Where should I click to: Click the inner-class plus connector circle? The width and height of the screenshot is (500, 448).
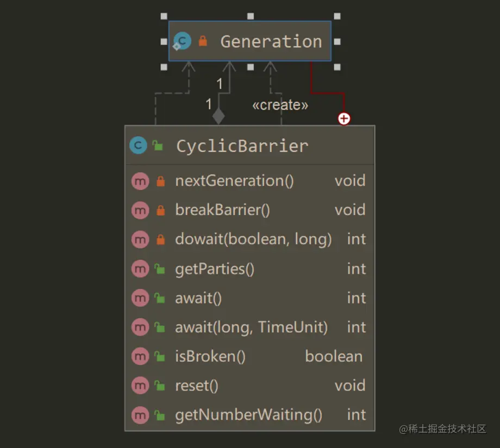coord(343,119)
